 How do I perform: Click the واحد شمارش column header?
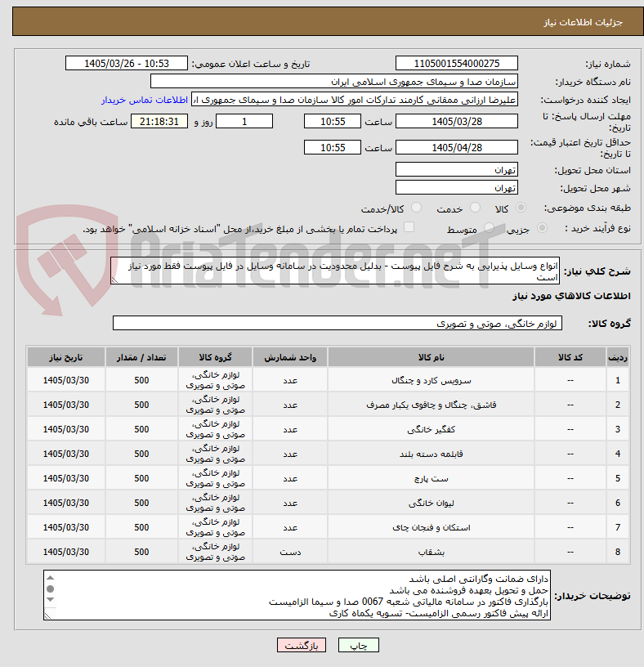[290, 357]
